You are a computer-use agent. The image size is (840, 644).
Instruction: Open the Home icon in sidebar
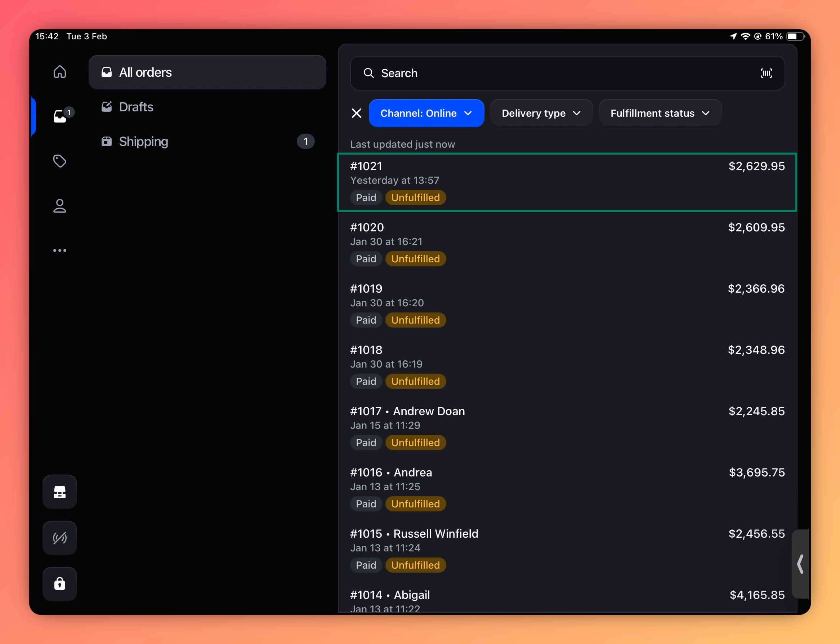pyautogui.click(x=59, y=72)
